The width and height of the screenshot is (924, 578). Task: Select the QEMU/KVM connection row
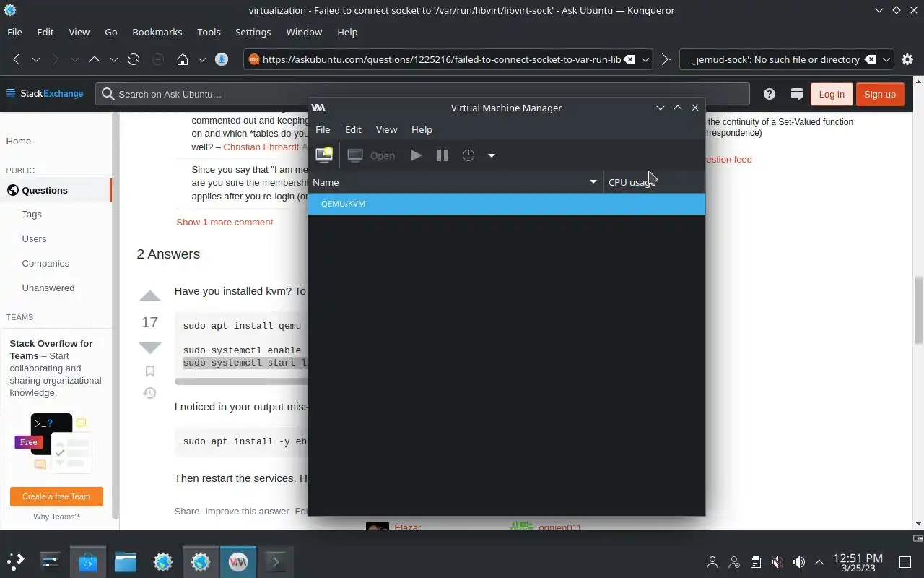tap(507, 204)
